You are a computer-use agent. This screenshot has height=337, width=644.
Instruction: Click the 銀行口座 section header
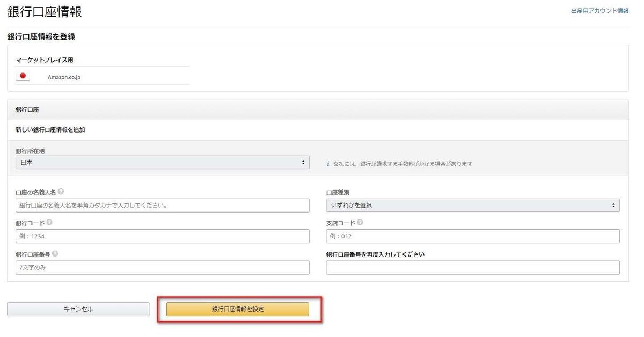pos(27,109)
